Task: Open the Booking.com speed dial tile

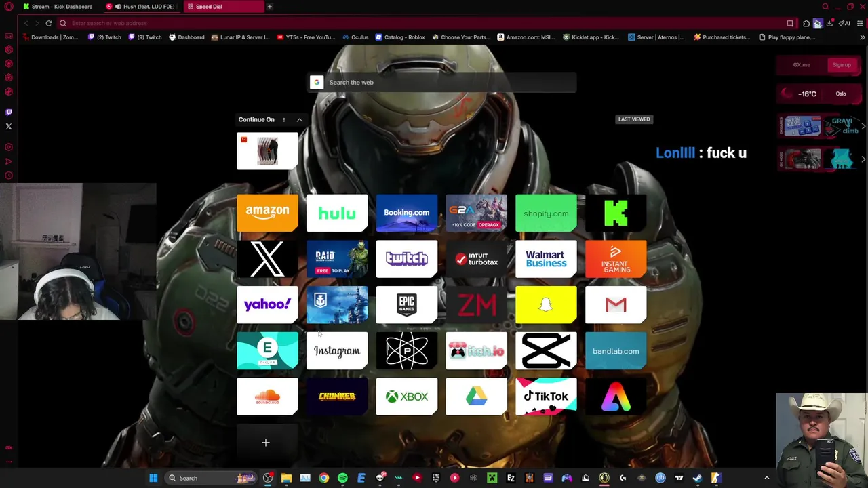Action: (x=407, y=213)
